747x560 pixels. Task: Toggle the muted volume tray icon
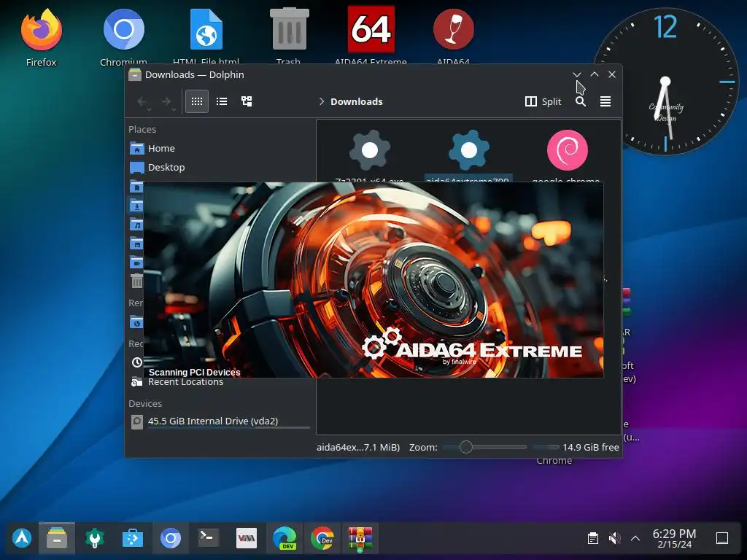coord(614,539)
